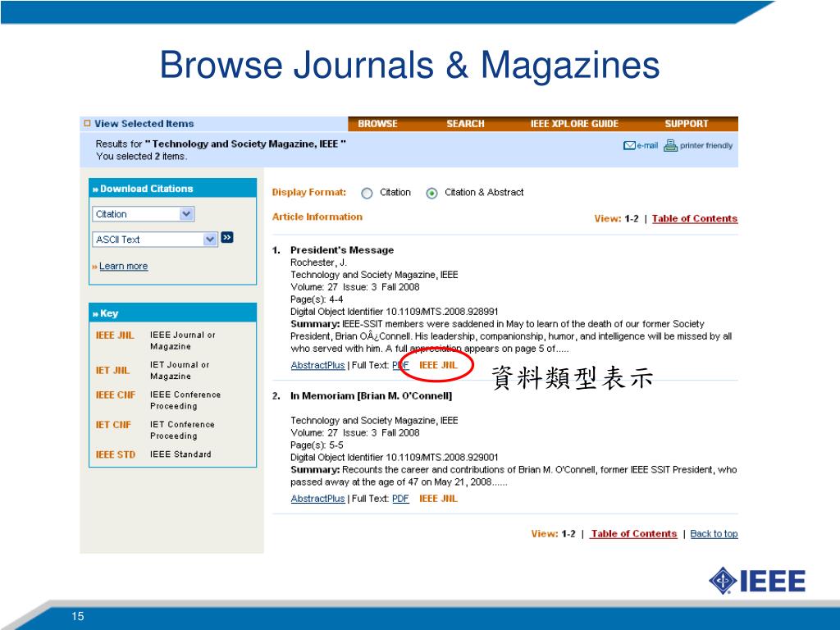Open the PDF link for President's Message
This screenshot has width=840, height=630.
pyautogui.click(x=400, y=365)
